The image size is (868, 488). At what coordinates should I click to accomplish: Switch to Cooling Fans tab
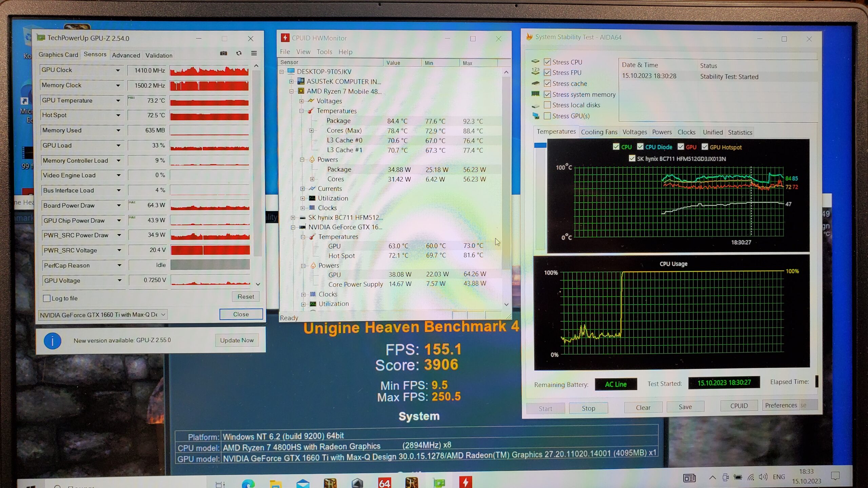tap(599, 132)
